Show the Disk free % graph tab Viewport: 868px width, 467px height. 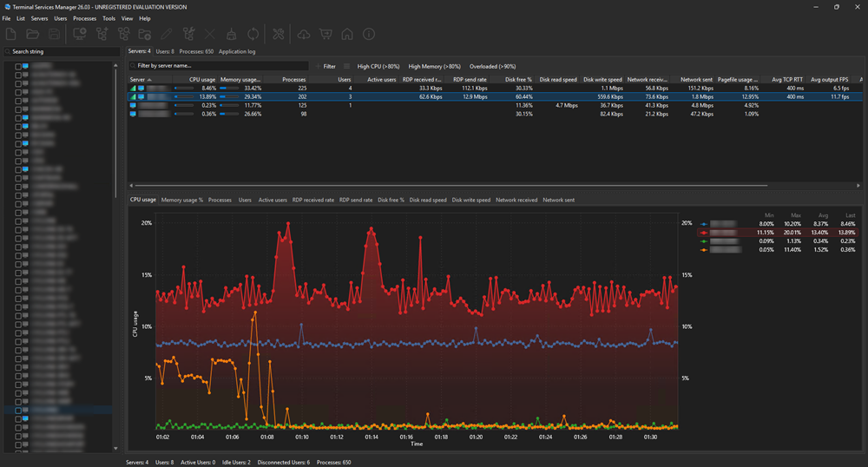tap(391, 200)
